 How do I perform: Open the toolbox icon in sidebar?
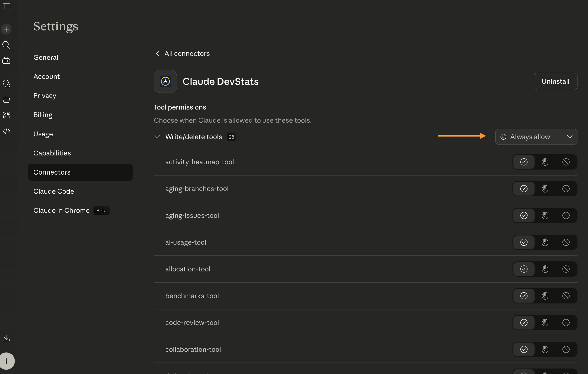[x=6, y=60]
